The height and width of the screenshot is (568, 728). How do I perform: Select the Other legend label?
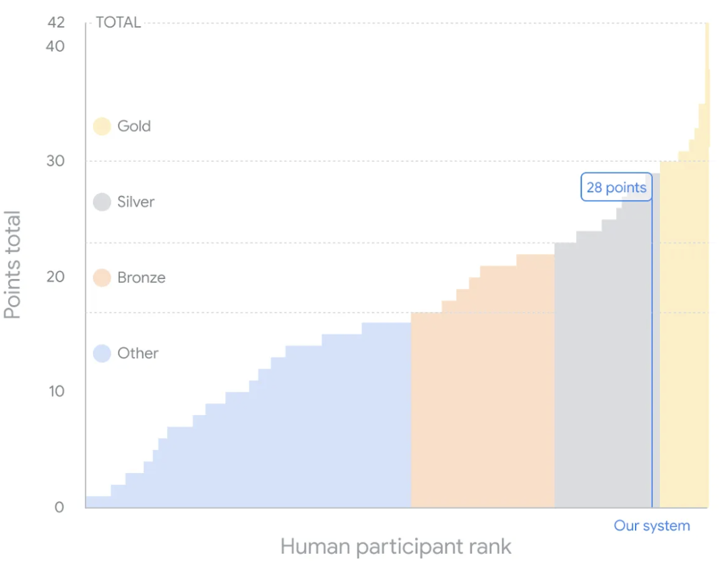tap(138, 353)
